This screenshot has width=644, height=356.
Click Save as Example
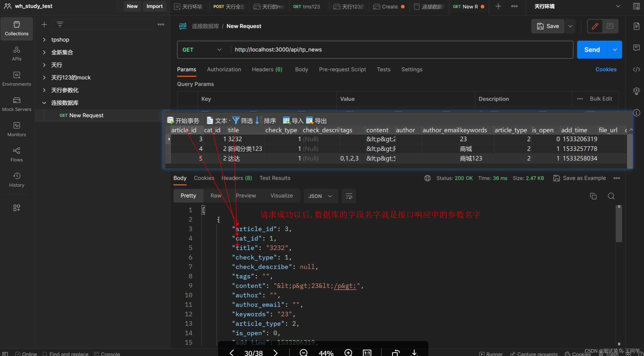coord(579,178)
